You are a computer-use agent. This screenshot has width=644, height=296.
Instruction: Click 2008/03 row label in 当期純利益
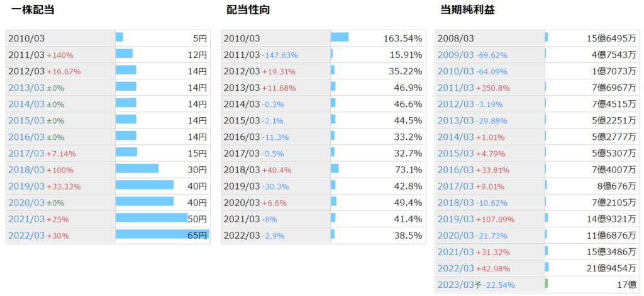(x=456, y=38)
